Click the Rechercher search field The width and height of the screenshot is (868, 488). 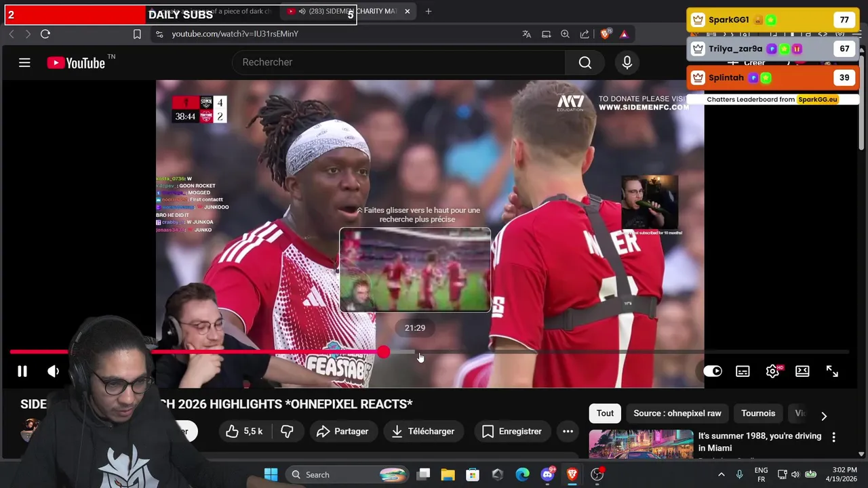click(399, 62)
